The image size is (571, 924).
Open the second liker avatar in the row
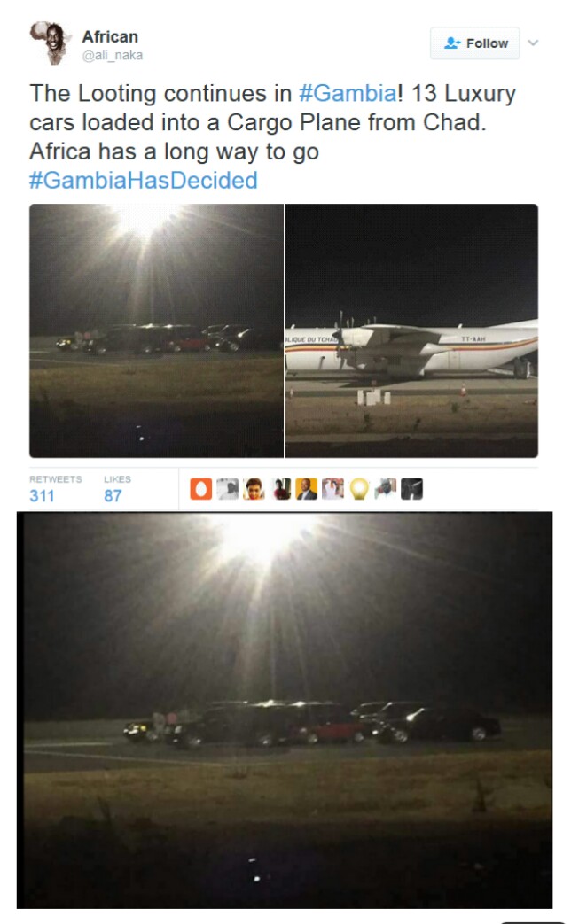click(227, 489)
